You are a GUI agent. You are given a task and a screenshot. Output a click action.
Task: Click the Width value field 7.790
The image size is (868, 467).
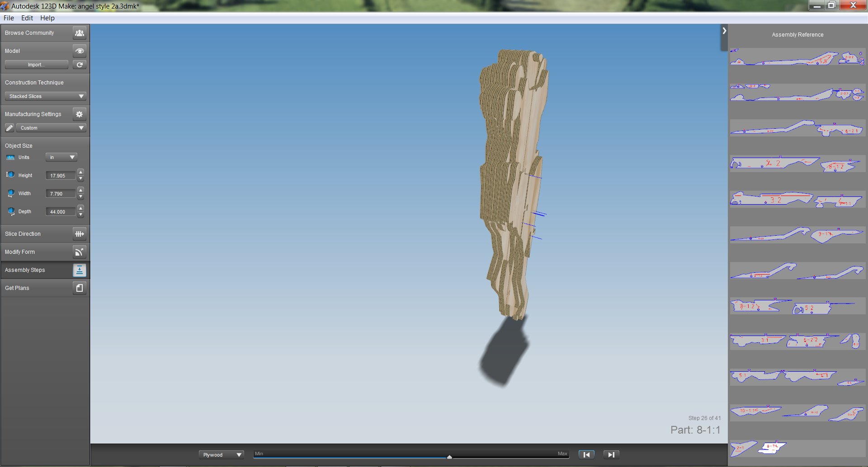(x=61, y=193)
